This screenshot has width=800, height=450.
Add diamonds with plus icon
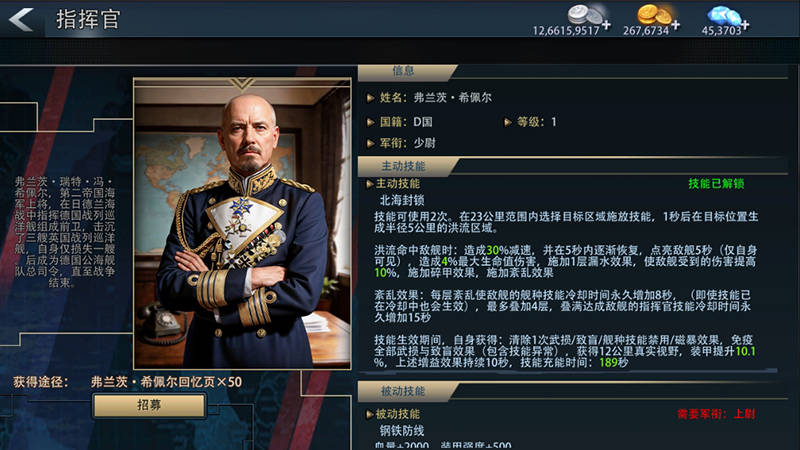(745, 24)
